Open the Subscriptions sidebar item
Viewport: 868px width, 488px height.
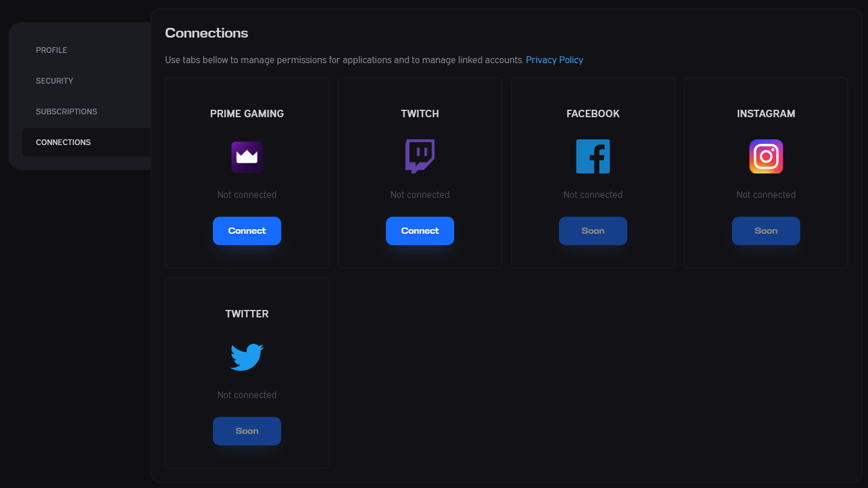tap(67, 111)
